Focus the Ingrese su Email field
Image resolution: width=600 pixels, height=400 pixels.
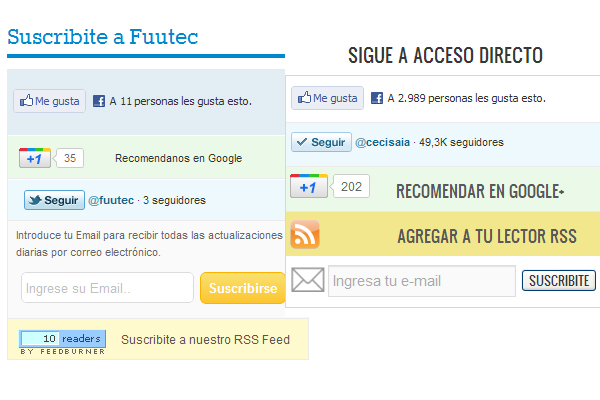[x=108, y=288]
